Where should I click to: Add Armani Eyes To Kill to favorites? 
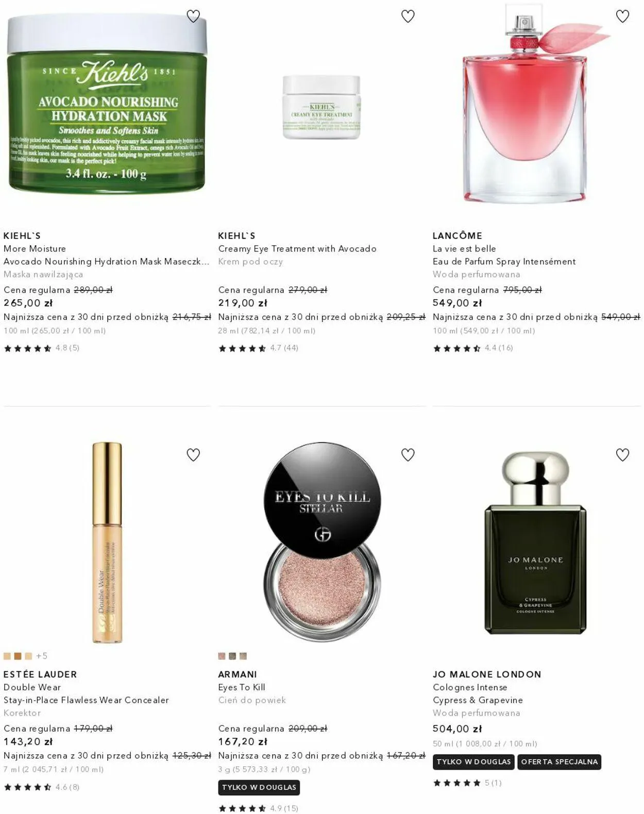[x=408, y=455]
